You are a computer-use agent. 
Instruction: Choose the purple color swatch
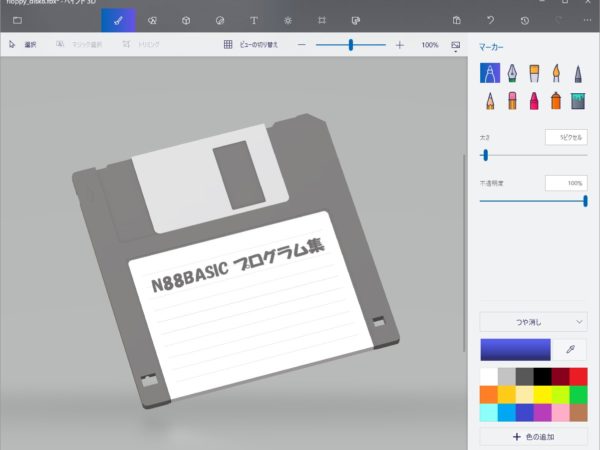(x=543, y=412)
